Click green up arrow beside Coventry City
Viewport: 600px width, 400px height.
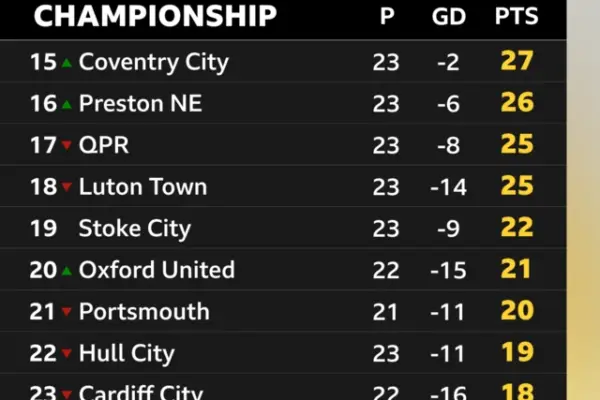[x=67, y=63]
